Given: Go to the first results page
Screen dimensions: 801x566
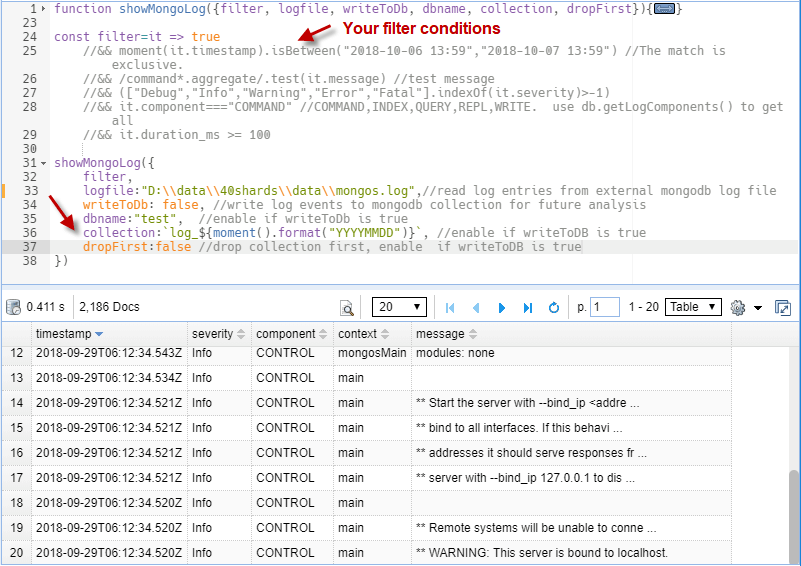Looking at the screenshot, I should click(x=450, y=308).
